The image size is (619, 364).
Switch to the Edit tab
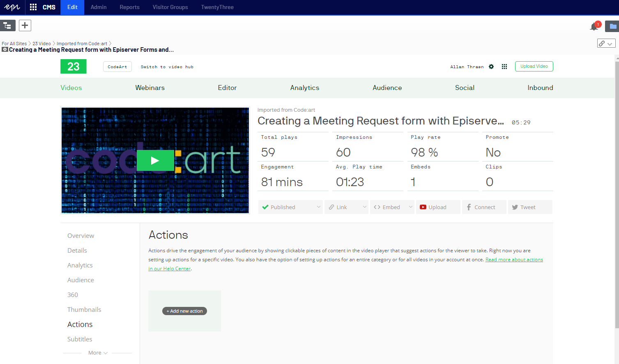[72, 7]
